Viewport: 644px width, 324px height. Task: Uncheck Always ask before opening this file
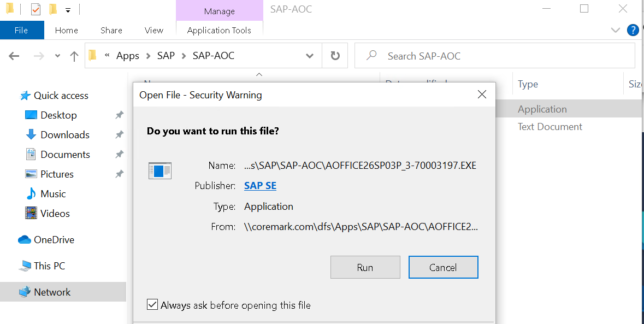[152, 305]
